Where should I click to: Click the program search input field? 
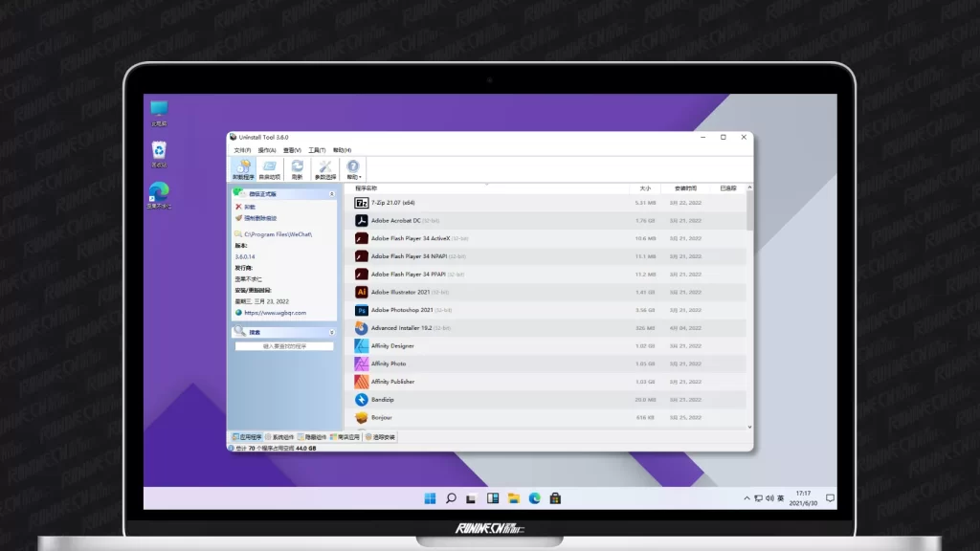coord(284,346)
